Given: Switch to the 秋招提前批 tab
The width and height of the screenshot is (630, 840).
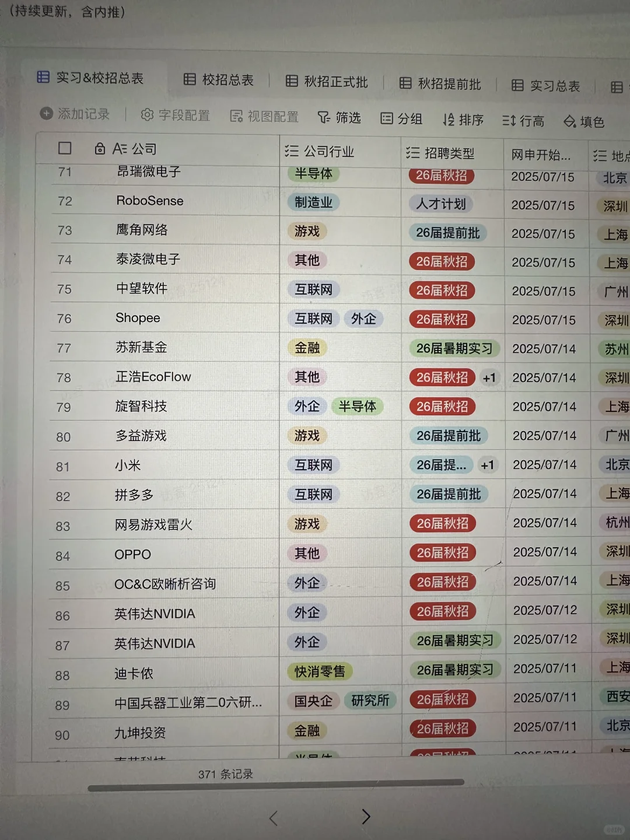Looking at the screenshot, I should coord(440,84).
